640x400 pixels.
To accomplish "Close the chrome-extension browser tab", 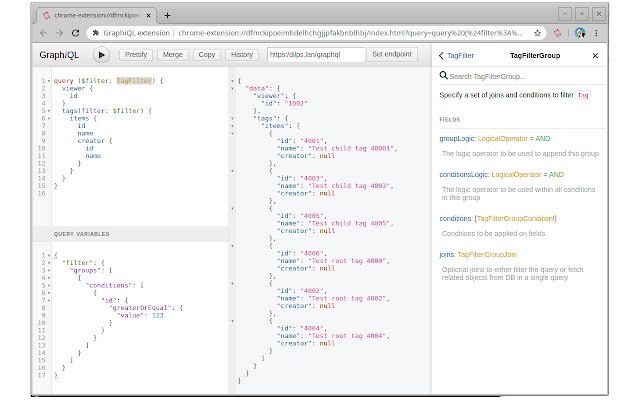I will [x=149, y=16].
